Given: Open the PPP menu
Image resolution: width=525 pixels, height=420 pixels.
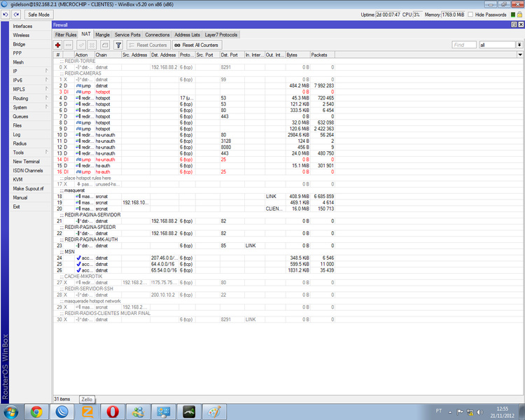Looking at the screenshot, I should tap(17, 53).
